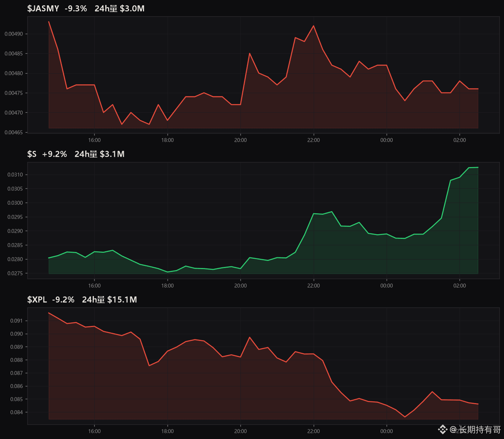
Task: Click the 0.0290 price axis label
Action: [x=15, y=231]
